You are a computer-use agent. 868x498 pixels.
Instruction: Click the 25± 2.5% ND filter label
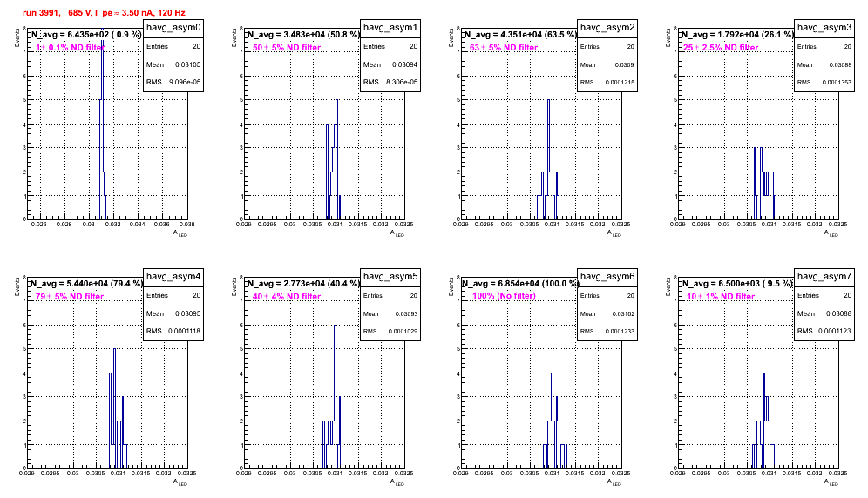click(721, 48)
